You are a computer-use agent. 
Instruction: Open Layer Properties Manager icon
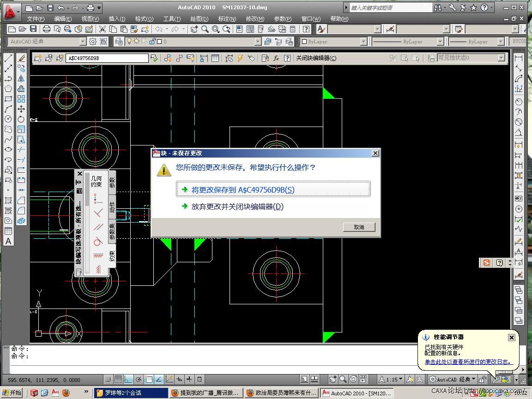[x=119, y=42]
